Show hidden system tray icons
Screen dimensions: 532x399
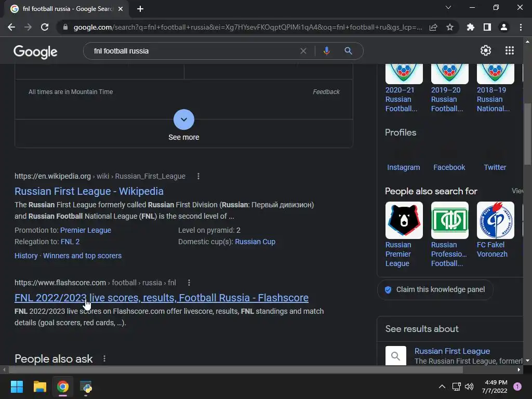coord(442,387)
